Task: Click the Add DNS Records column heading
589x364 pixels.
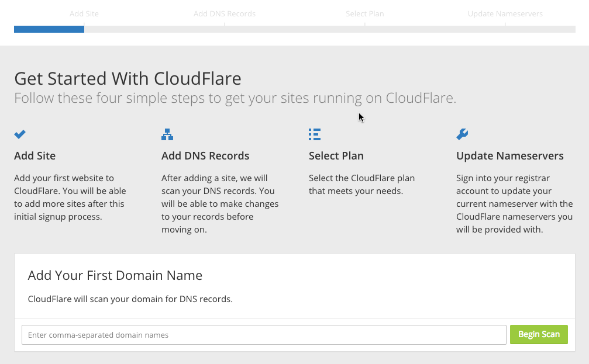Action: 205,156
